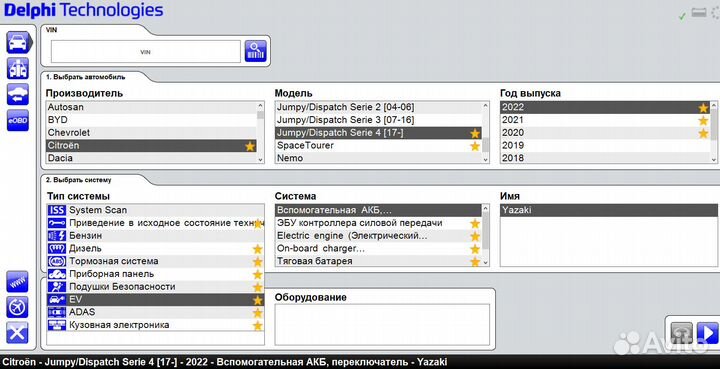Select manufacturer Dacia
This screenshot has height=369, width=720.
[x=152, y=158]
